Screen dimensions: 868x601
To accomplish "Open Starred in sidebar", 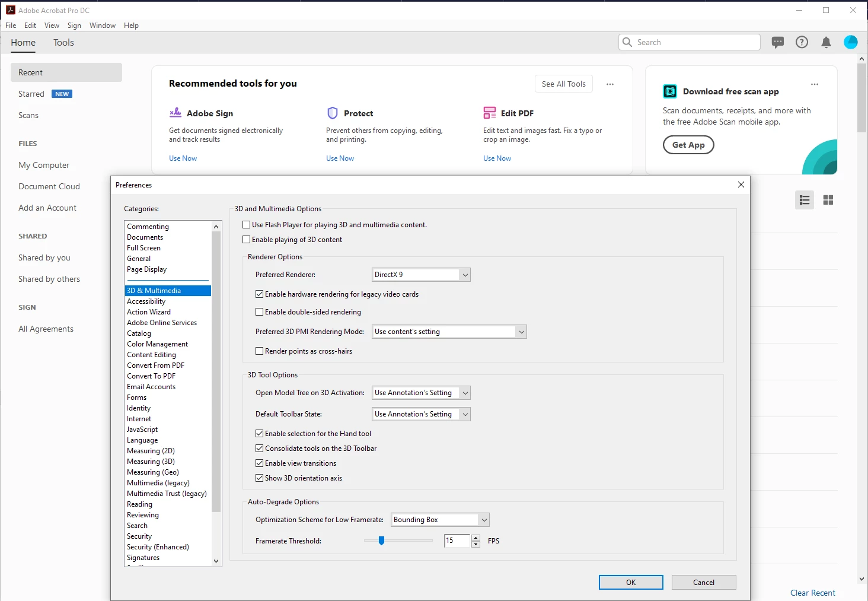I will tap(31, 94).
